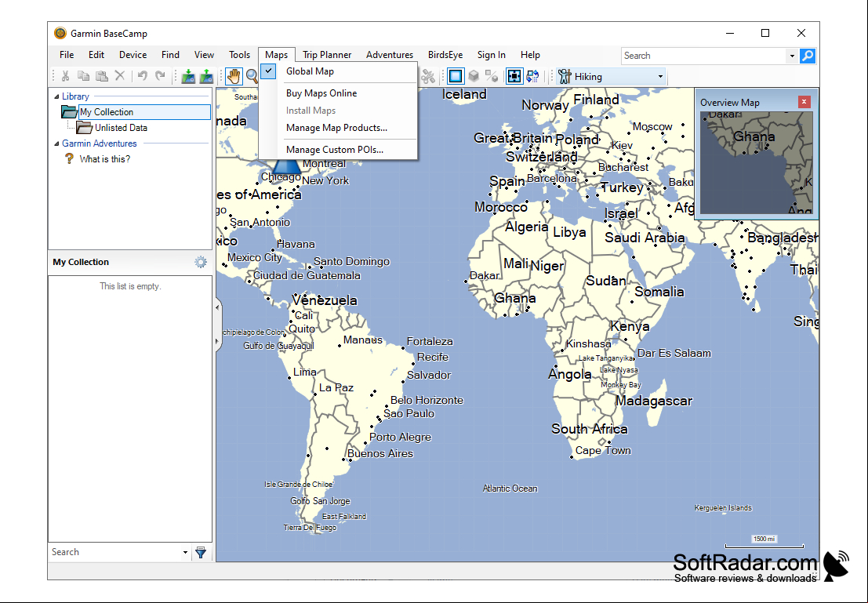This screenshot has height=603, width=868.
Task: Open the bottom search field dropdown arrow
Action: (186, 552)
